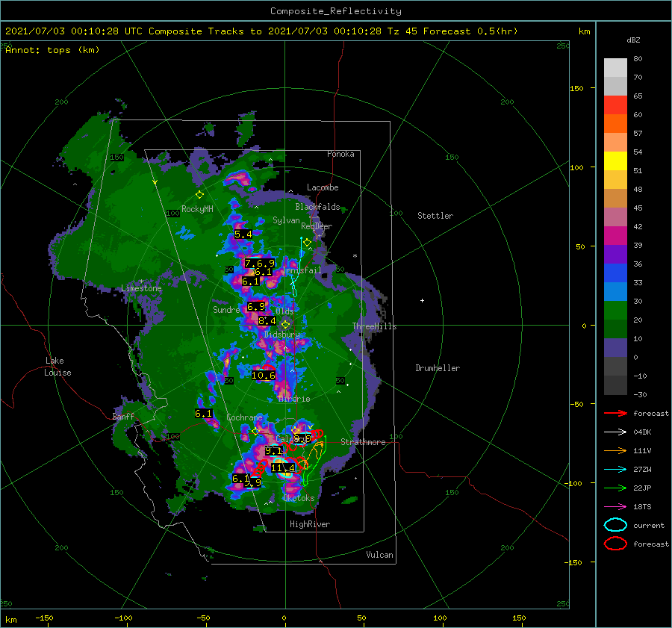Pick the light blue 30-33 dBZ swatch
The width and height of the screenshot is (672, 628).
(615, 292)
